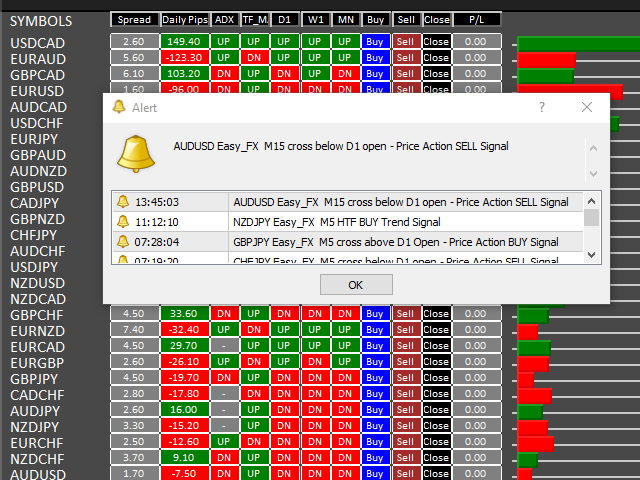Select the 13:45:03 AUDUSD SELL signal row

[348, 202]
